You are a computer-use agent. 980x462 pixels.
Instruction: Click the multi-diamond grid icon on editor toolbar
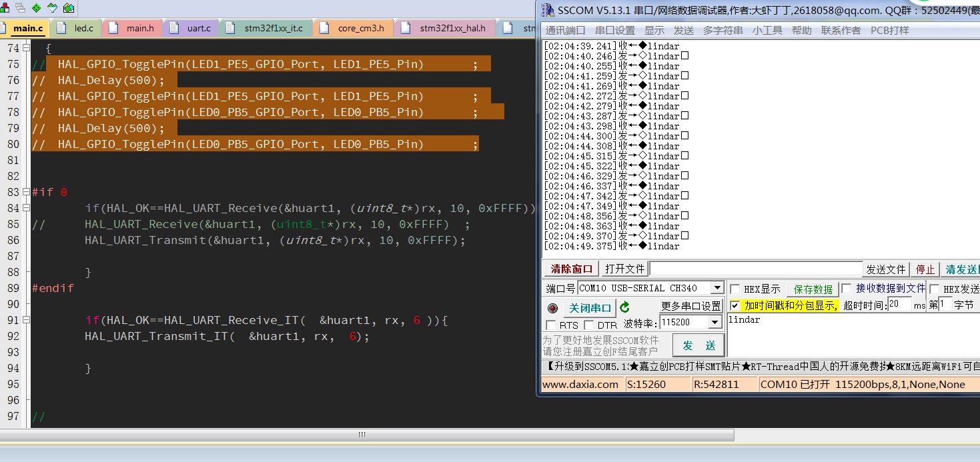click(x=69, y=7)
